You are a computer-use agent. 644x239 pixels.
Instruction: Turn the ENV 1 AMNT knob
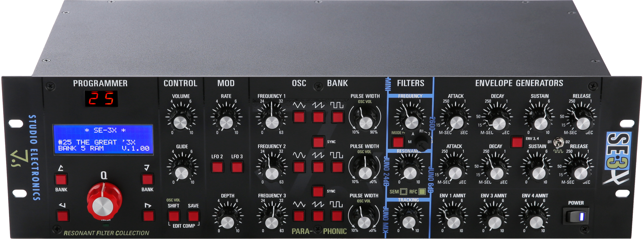(453, 219)
